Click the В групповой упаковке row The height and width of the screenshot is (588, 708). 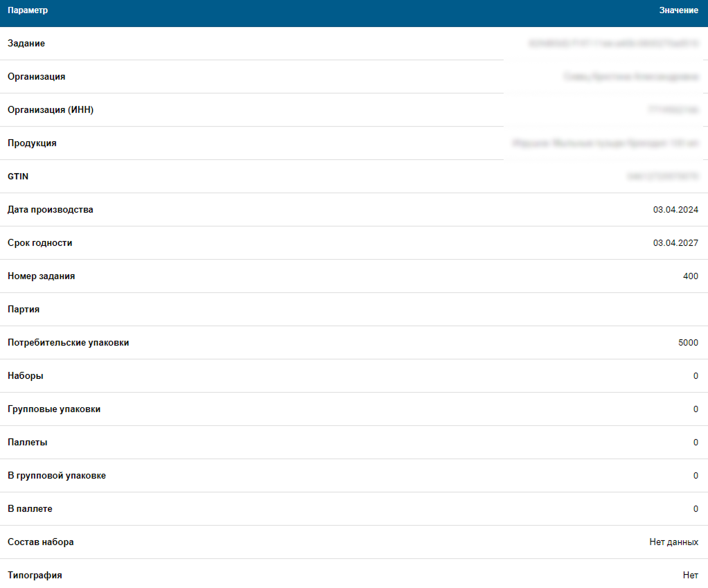pos(55,476)
